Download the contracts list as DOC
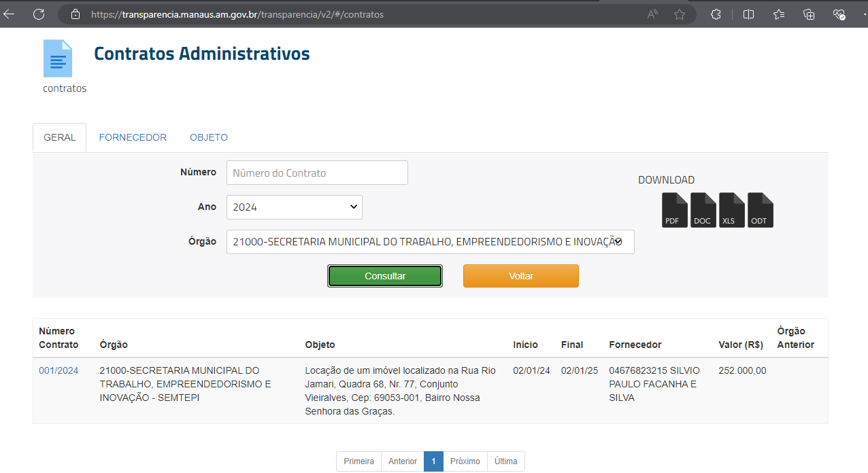This screenshot has height=473, width=868. point(703,210)
